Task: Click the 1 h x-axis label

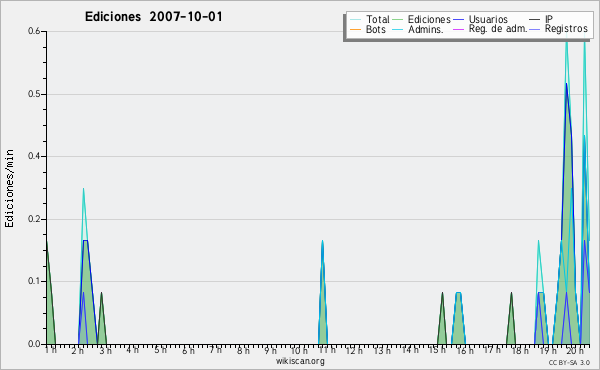Action: 51,349
